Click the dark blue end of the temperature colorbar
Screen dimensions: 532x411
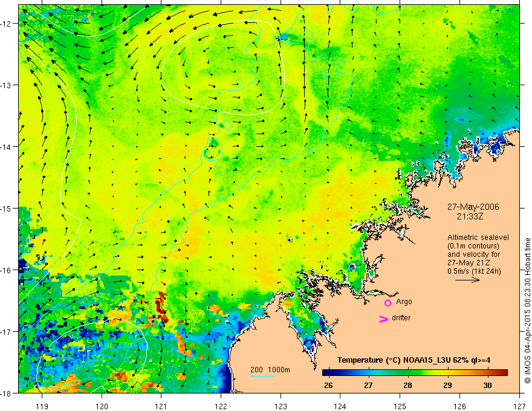click(328, 373)
